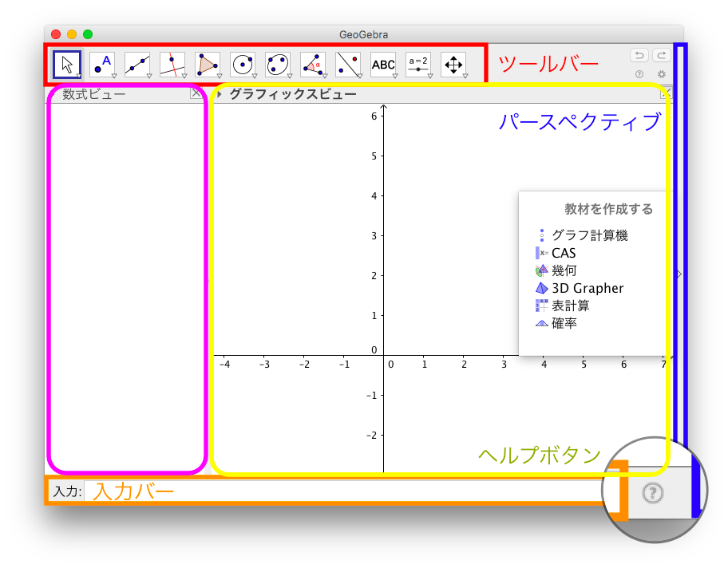Click the グラフィックスビュー panel title

pyautogui.click(x=292, y=94)
